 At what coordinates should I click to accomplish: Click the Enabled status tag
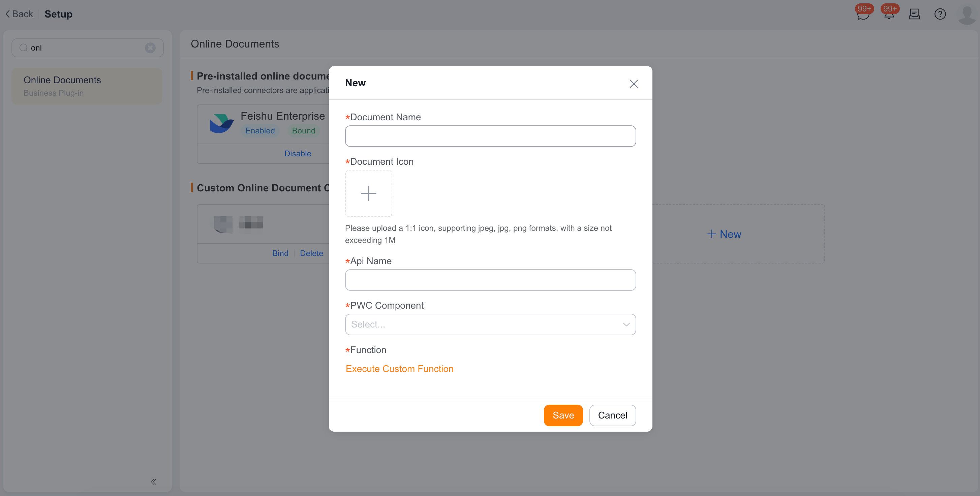coord(260,130)
